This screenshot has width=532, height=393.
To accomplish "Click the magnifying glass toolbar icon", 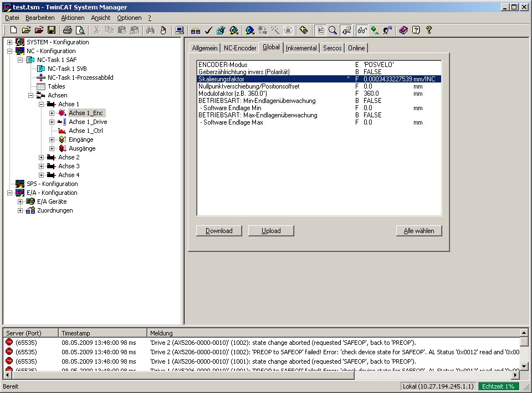I will point(333,30).
